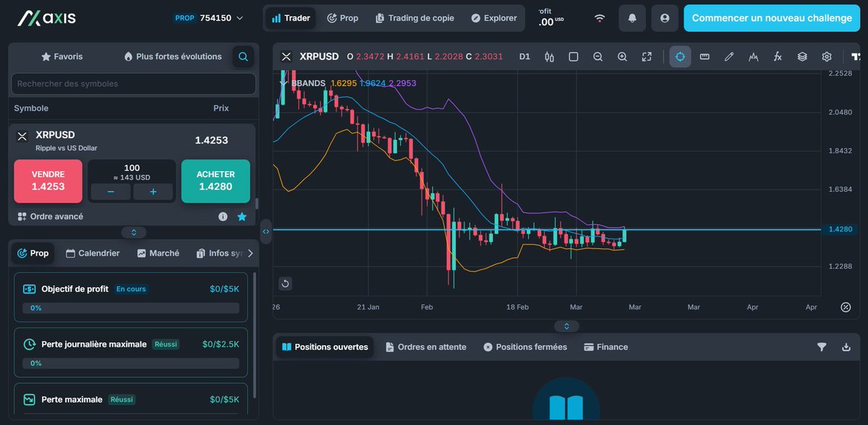Screen dimensions: 868x425
Task: Show Ordres en attente tab
Action: tap(426, 348)
